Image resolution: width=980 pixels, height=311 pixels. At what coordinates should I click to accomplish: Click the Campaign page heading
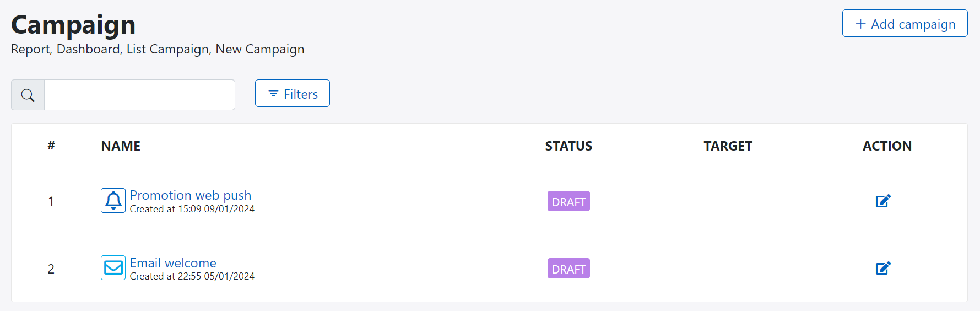pos(73,25)
